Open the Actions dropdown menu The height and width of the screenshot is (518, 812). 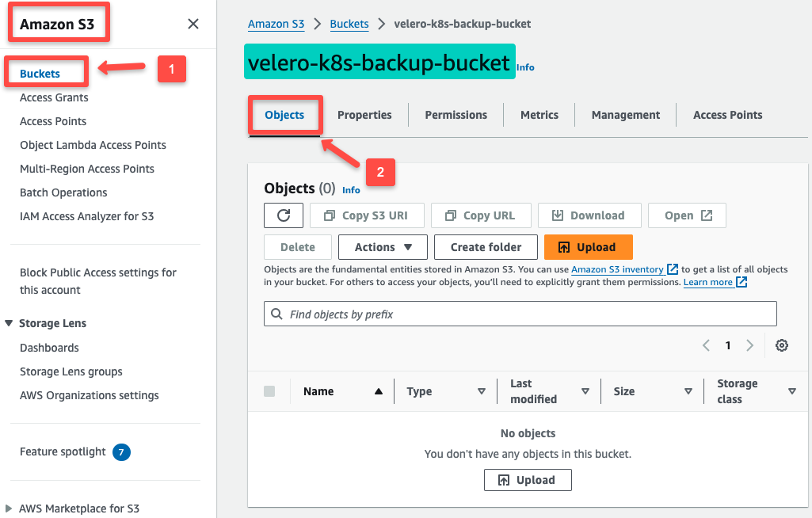(383, 246)
